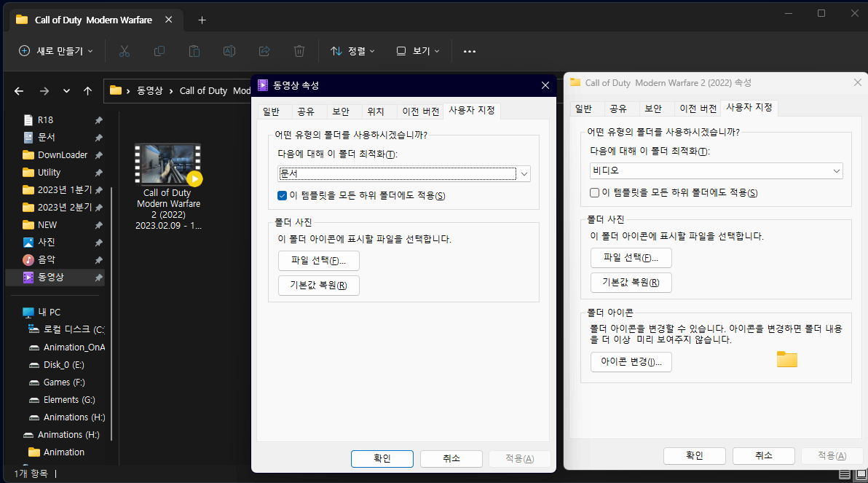Go forward with the right arrow
Image resolution: width=868 pixels, height=483 pixels.
44,91
